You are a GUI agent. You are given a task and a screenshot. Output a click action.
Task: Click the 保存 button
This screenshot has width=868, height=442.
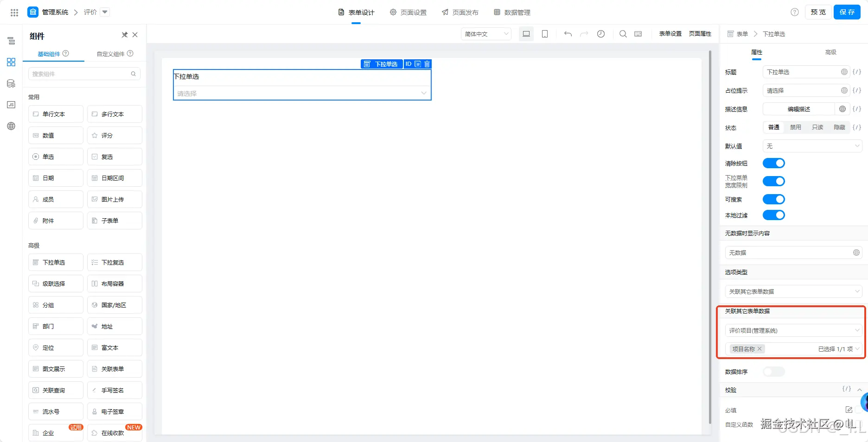[847, 12]
